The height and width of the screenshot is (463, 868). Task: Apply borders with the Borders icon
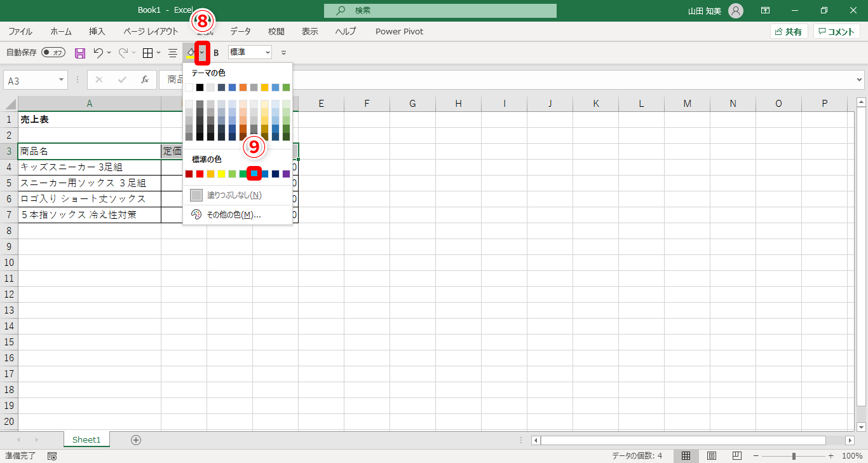(x=147, y=53)
